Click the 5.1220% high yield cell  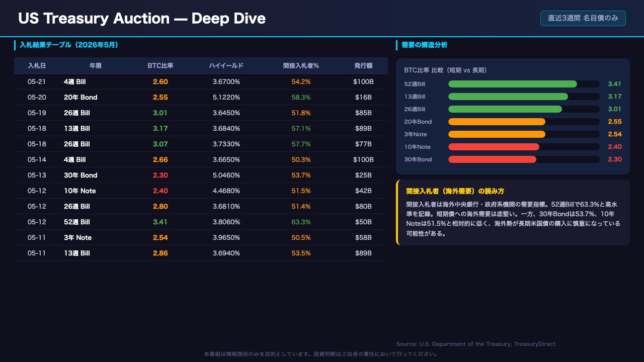[226, 97]
